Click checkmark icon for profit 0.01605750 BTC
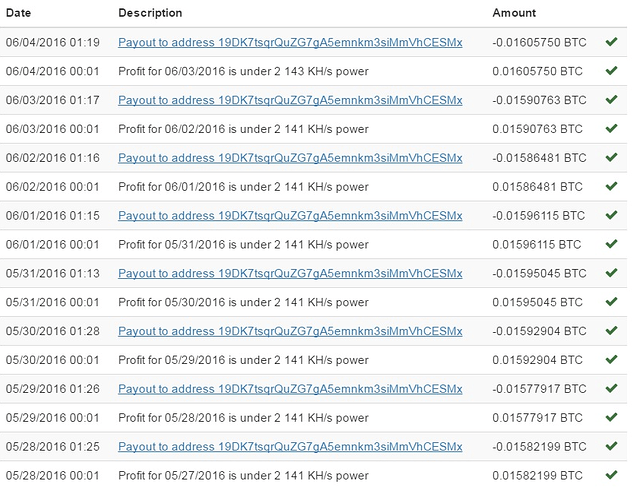Screen dimensions: 637x500 (611, 70)
